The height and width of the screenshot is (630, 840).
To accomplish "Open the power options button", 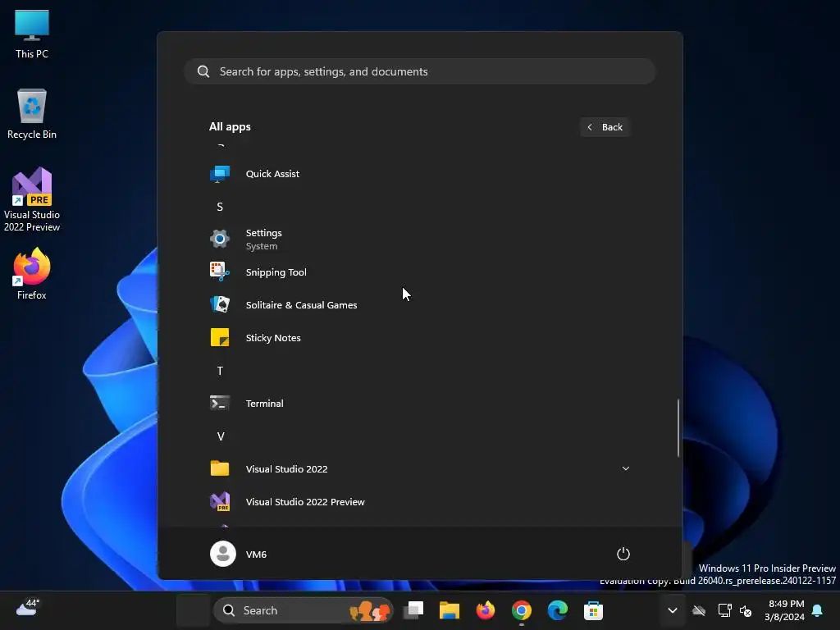I will (623, 554).
